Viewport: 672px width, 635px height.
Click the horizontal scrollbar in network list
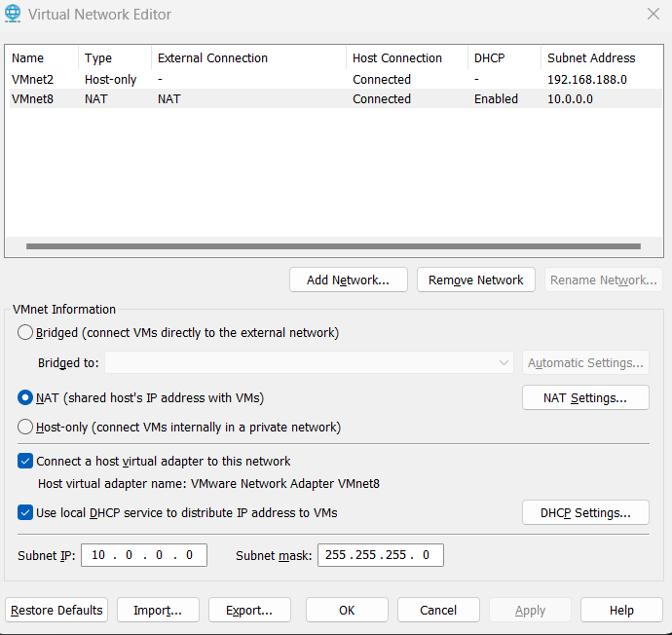point(333,246)
